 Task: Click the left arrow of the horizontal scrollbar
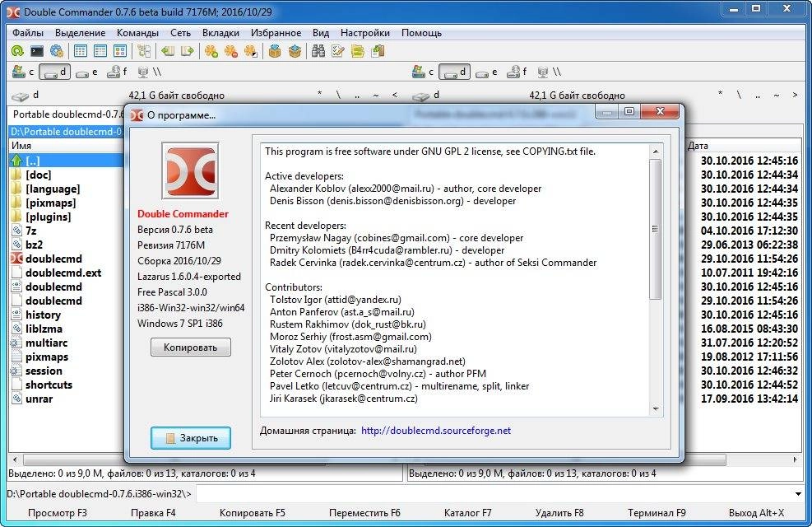click(x=15, y=459)
